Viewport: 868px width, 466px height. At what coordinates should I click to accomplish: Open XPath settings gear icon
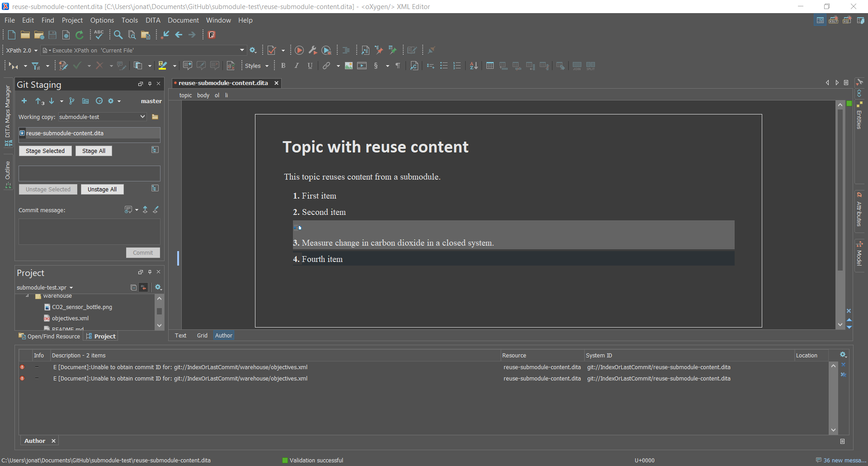(x=253, y=50)
